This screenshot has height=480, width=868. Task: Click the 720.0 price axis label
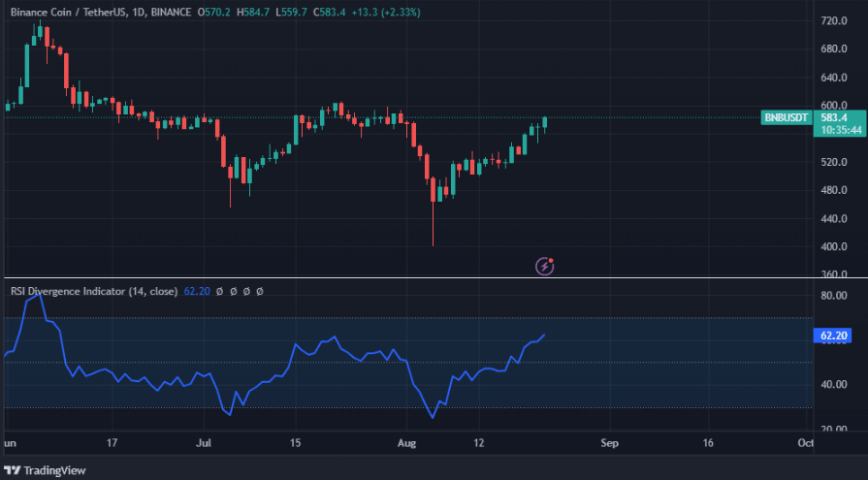pyautogui.click(x=834, y=21)
